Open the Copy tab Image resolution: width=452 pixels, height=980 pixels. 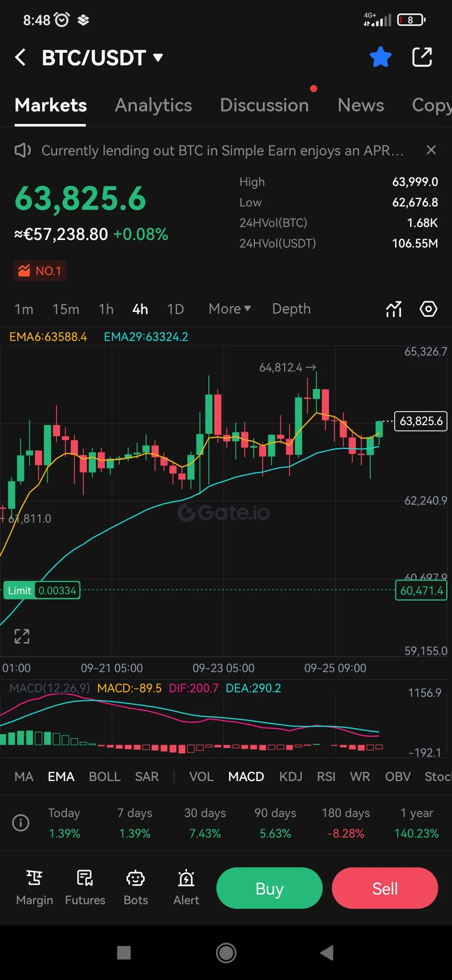tap(432, 105)
